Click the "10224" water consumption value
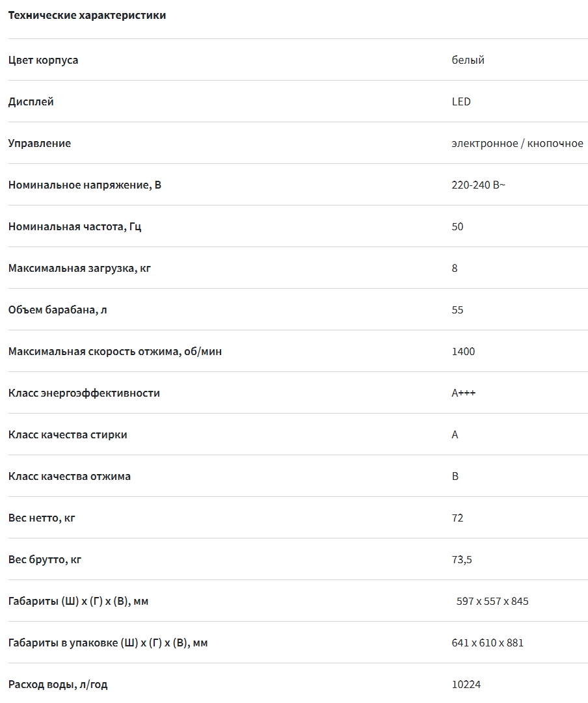This screenshot has height=703, width=588. 466,684
